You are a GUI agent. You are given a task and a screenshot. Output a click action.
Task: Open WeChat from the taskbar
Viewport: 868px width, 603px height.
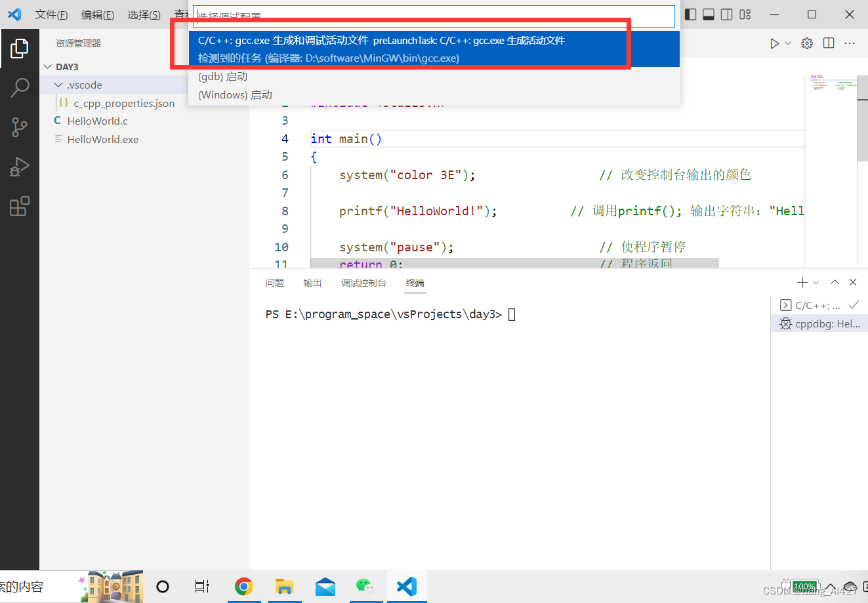[x=365, y=587]
